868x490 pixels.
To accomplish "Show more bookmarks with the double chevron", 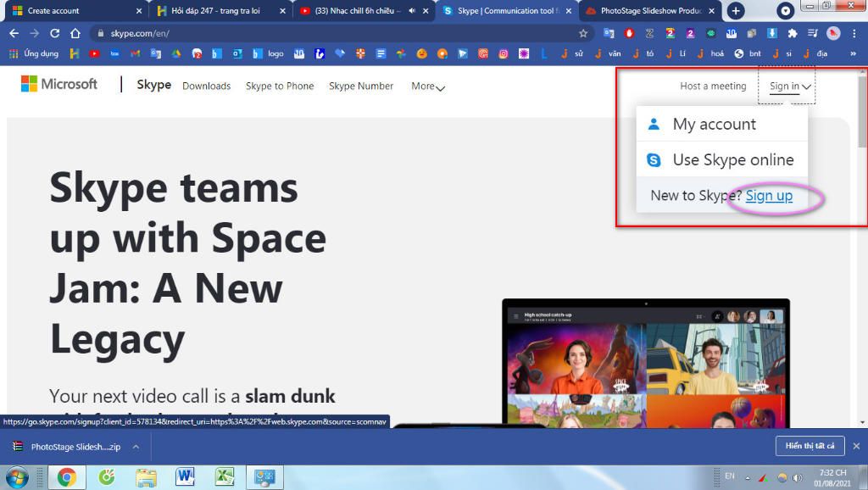I will click(x=853, y=53).
